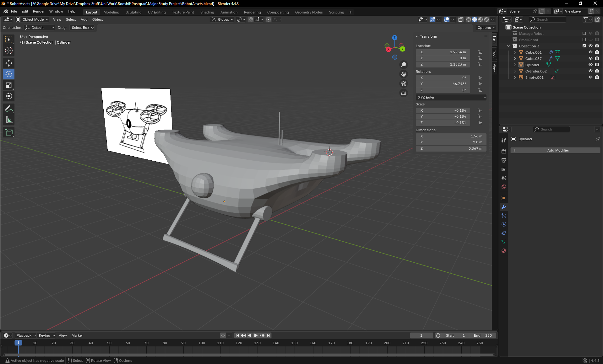Switch to the Sculpting workspace tab

click(x=133, y=12)
